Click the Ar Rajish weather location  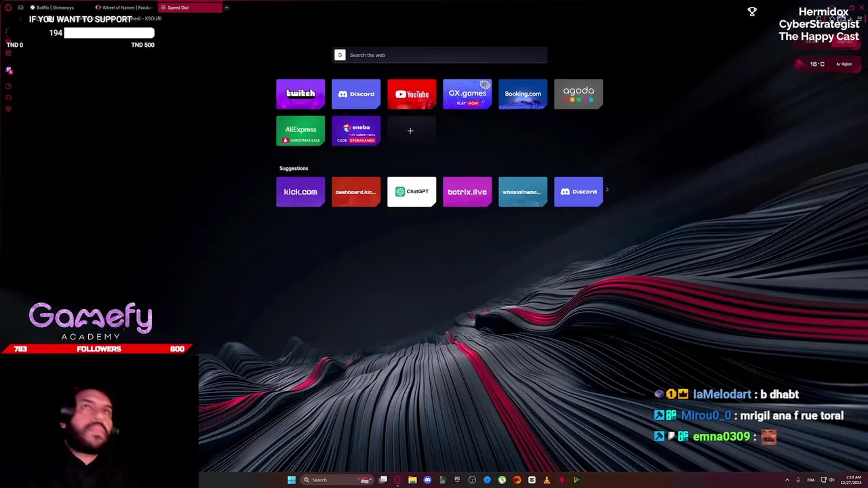click(844, 64)
